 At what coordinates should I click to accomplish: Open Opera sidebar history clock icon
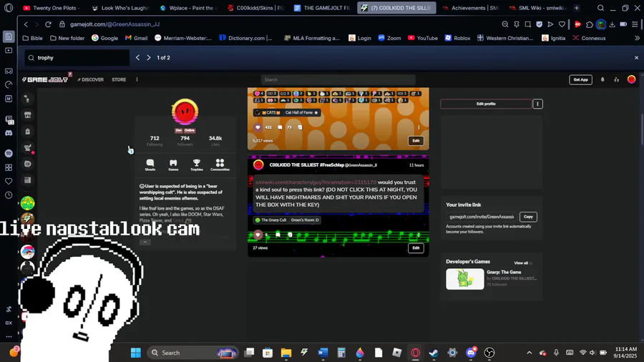tap(9, 195)
